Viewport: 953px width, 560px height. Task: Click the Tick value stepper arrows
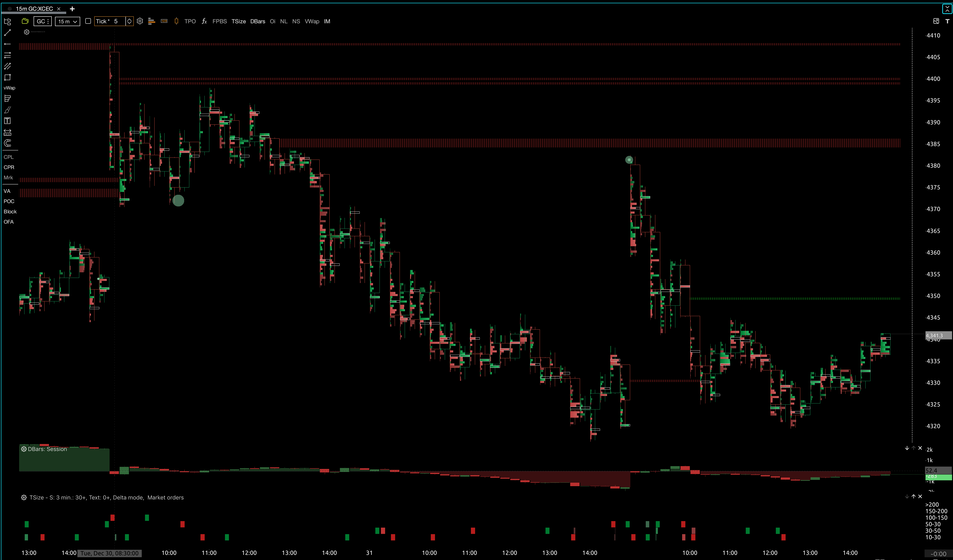[x=129, y=21]
